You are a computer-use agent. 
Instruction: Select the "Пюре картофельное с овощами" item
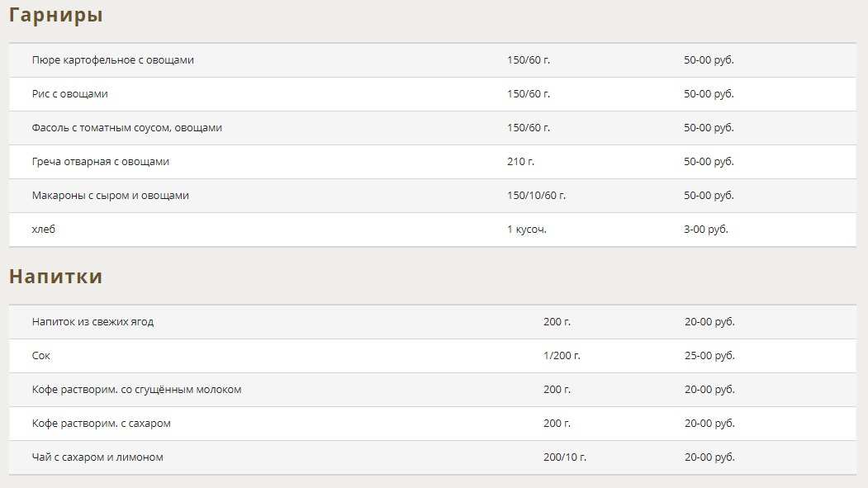tap(113, 60)
